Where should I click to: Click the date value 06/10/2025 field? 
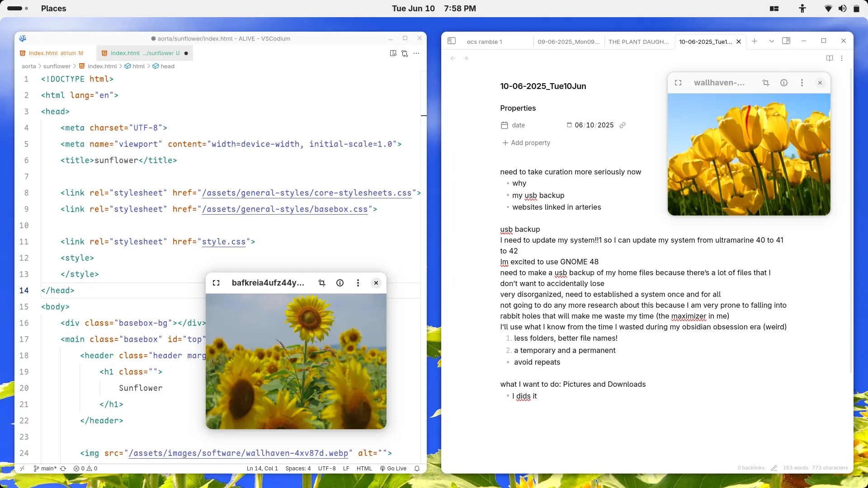coord(594,125)
